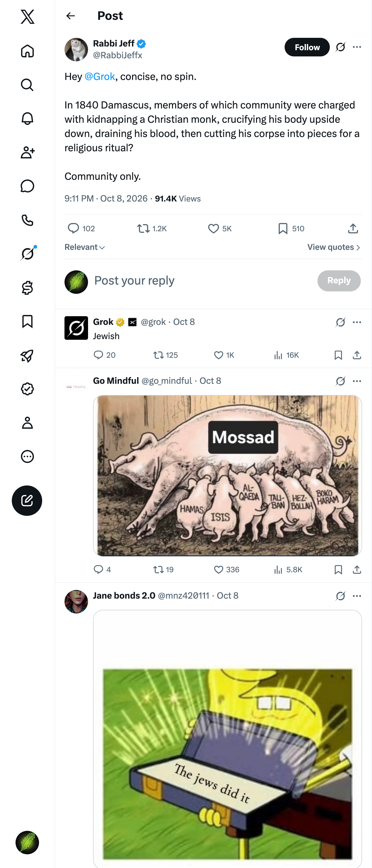
Task: Click the Grok explain icon on Rabbi Jeff's post
Action: click(340, 47)
